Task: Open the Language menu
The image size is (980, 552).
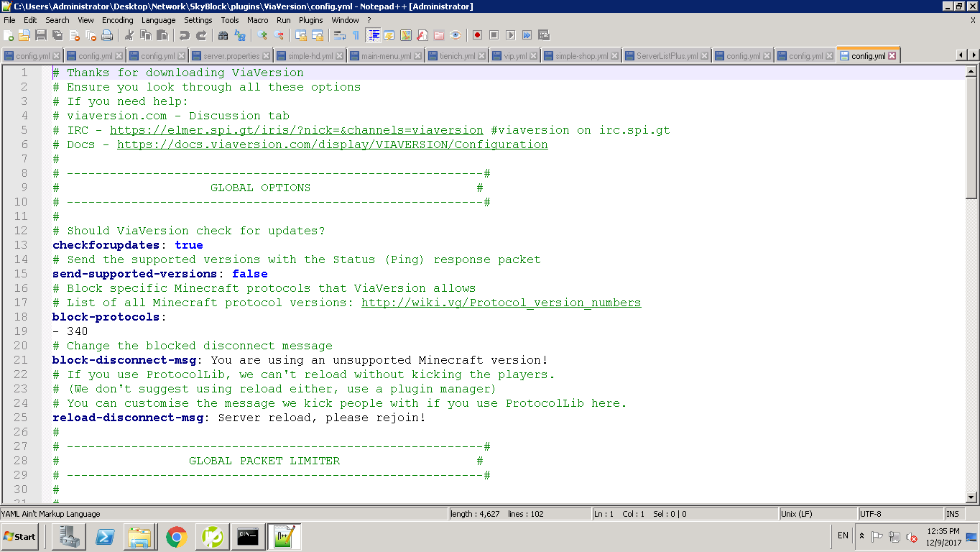Action: (x=158, y=20)
